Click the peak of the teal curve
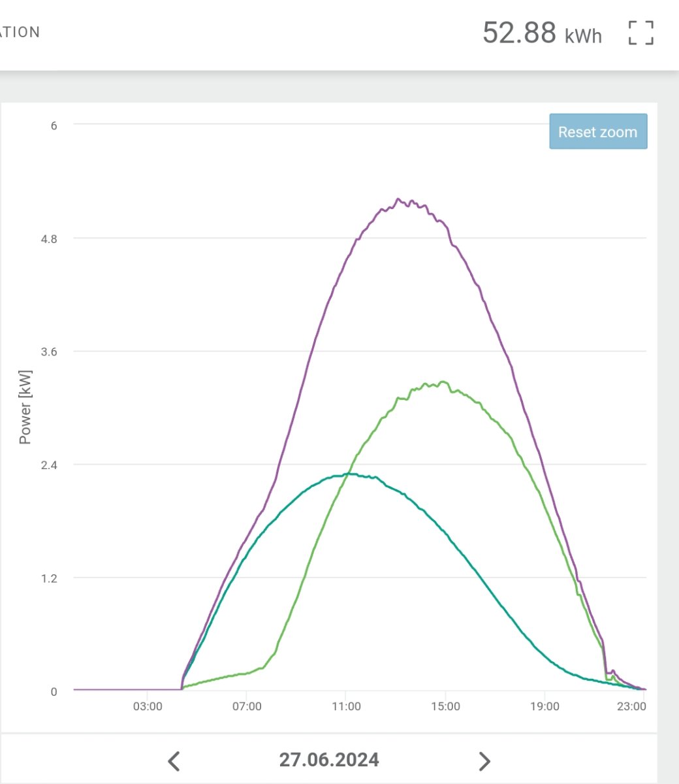Image resolution: width=679 pixels, height=784 pixels. pyautogui.click(x=351, y=474)
